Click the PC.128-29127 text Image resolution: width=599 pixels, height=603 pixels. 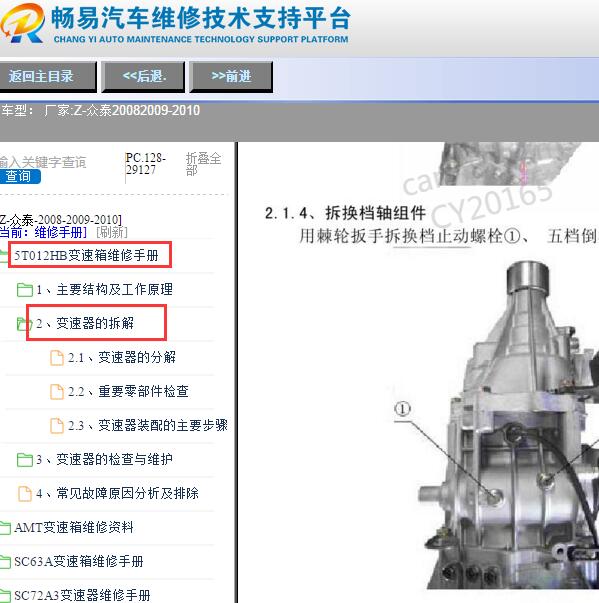point(146,164)
